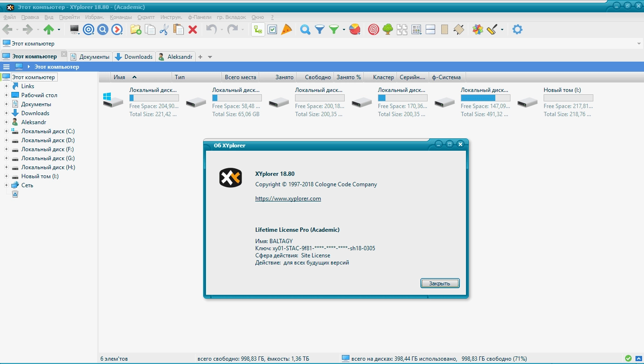Image resolution: width=644 pixels, height=364 pixels.
Task: Click the green checkmark status bar icon
Action: pyautogui.click(x=628, y=358)
